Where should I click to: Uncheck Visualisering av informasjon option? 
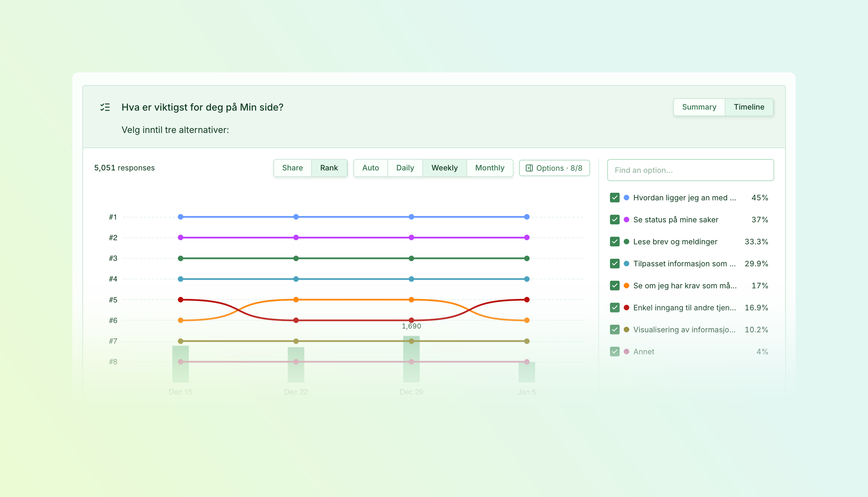[x=615, y=330]
